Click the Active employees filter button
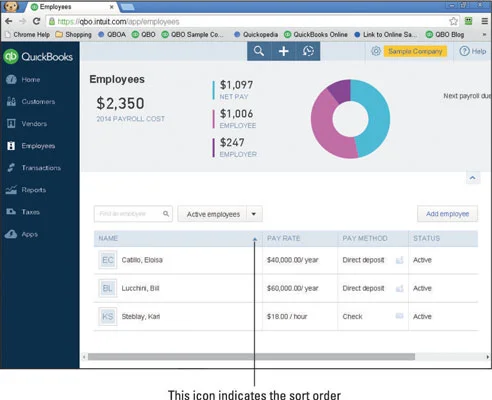The width and height of the screenshot is (492, 400). [212, 214]
